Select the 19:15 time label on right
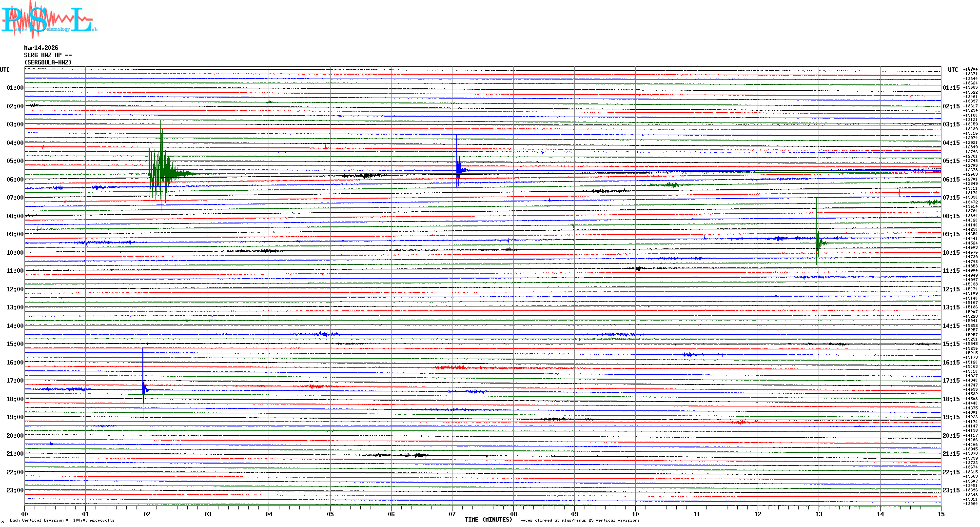This screenshot has height=527, width=980. [x=951, y=417]
